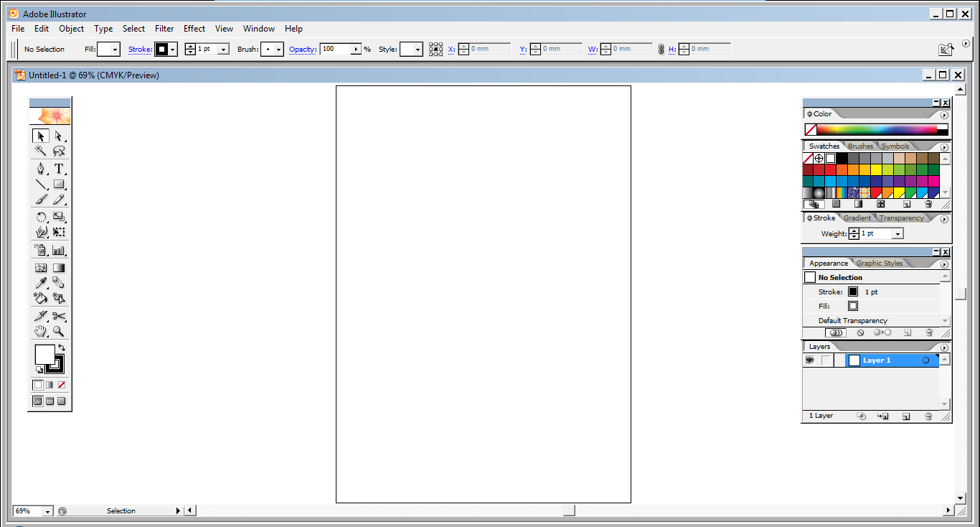Pick a color from the Color spectrum bar

coord(875,129)
